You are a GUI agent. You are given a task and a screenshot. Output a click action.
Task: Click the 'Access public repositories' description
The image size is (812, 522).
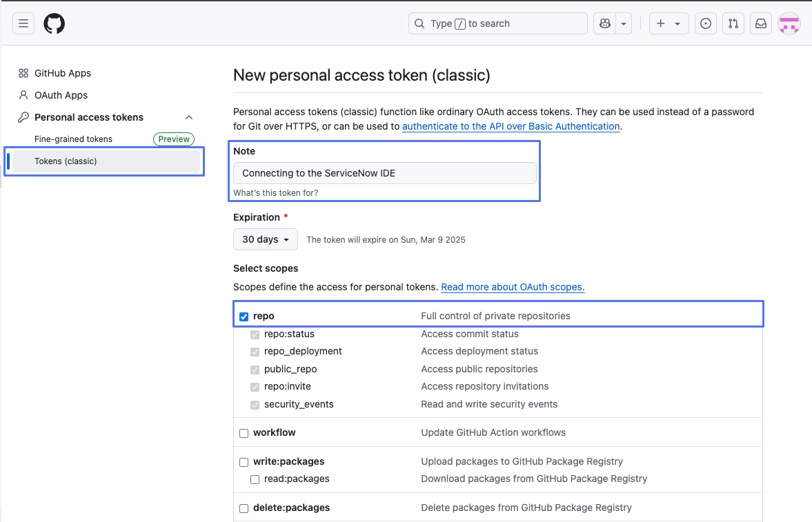pyautogui.click(x=479, y=369)
